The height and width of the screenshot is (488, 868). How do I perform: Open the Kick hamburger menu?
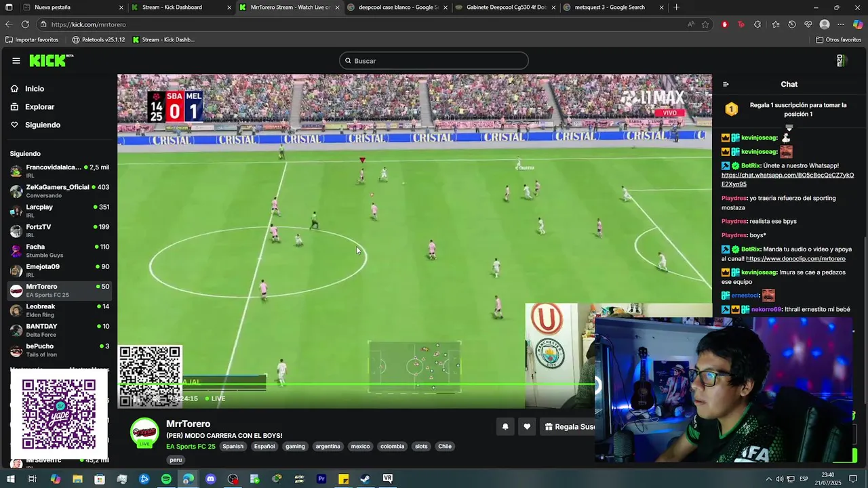click(16, 61)
